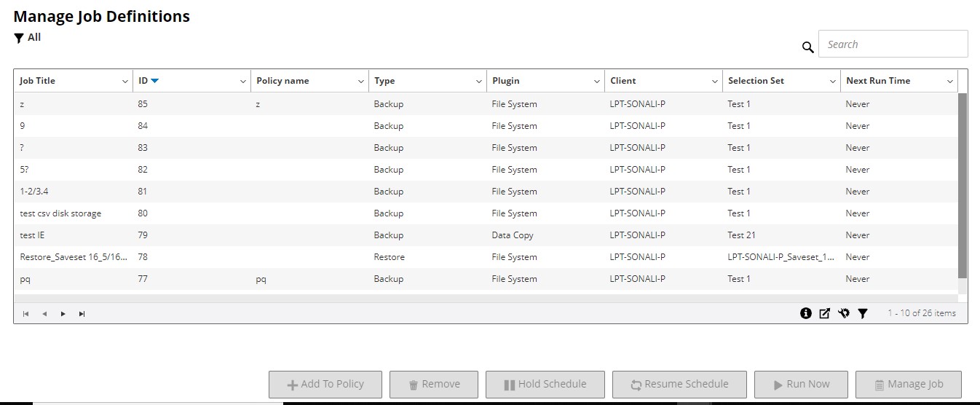Image resolution: width=980 pixels, height=405 pixels.
Task: Open table settings wrench-gear icon
Action: (x=844, y=313)
